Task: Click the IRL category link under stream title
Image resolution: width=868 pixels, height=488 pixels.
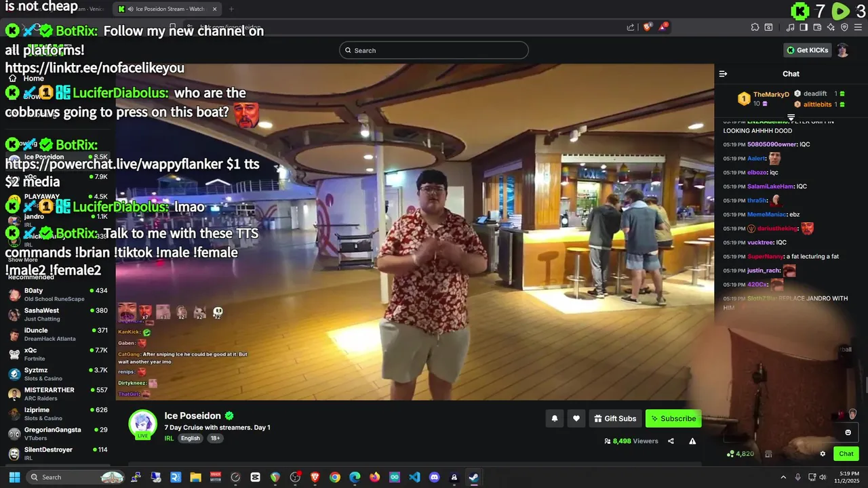Action: [169, 439]
